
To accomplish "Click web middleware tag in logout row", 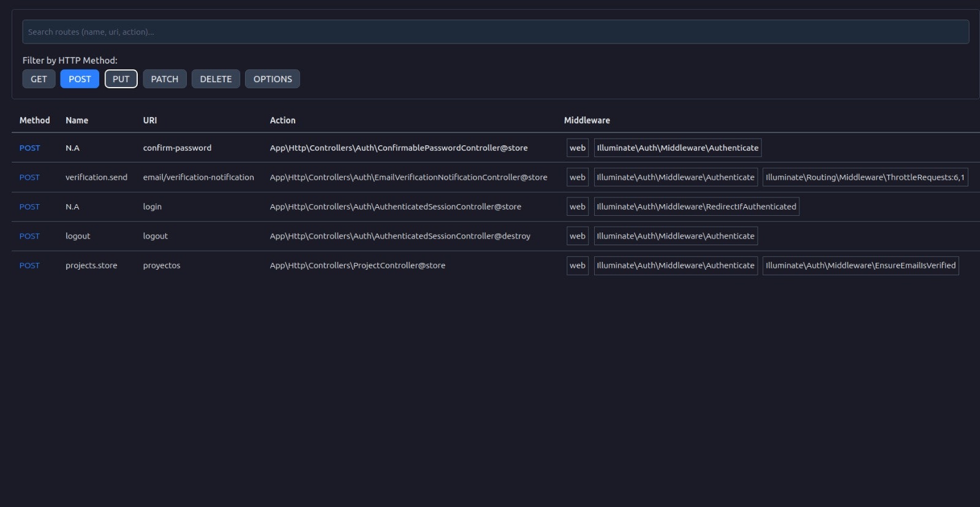I will 578,236.
